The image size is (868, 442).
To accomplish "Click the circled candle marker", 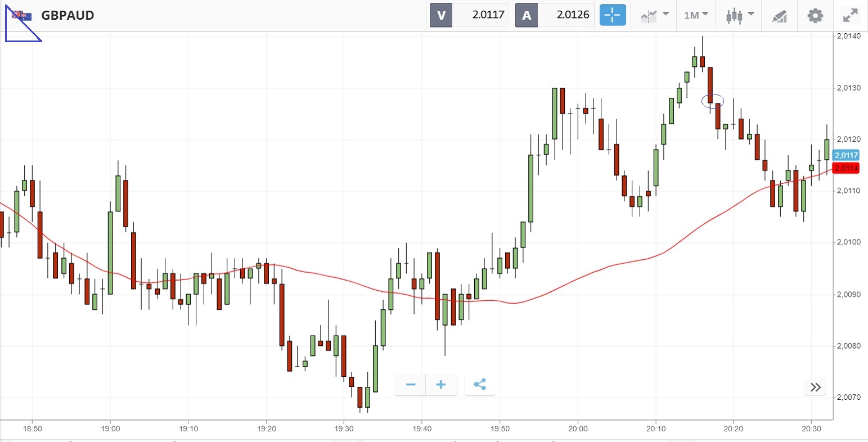I will click(x=712, y=101).
